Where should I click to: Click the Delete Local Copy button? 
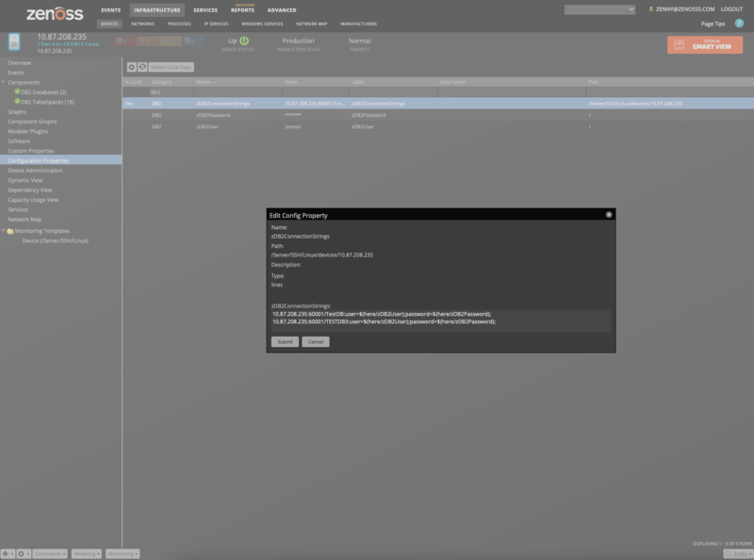172,67
